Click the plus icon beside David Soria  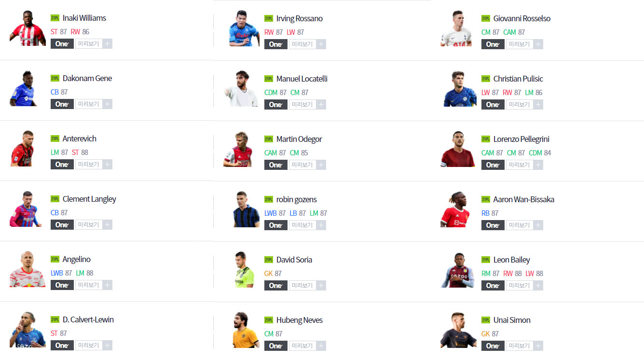[321, 285]
